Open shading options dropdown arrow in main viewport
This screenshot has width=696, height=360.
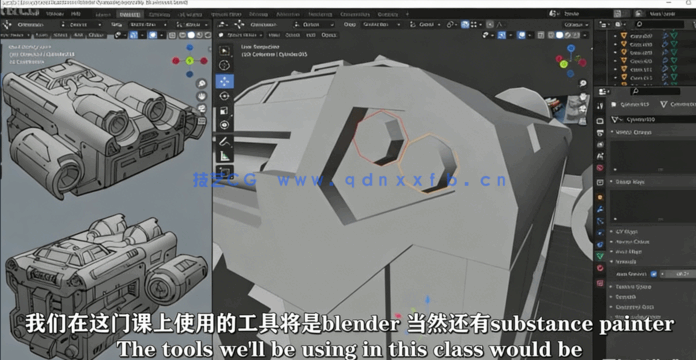coord(585,35)
